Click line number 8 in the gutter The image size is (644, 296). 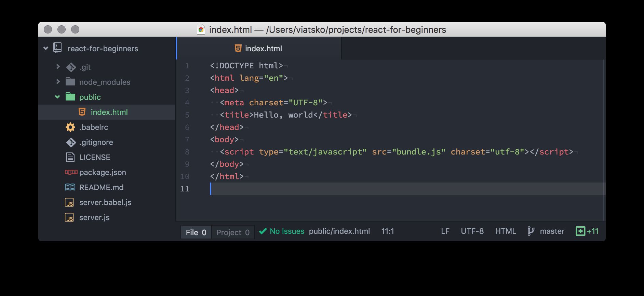coord(187,152)
